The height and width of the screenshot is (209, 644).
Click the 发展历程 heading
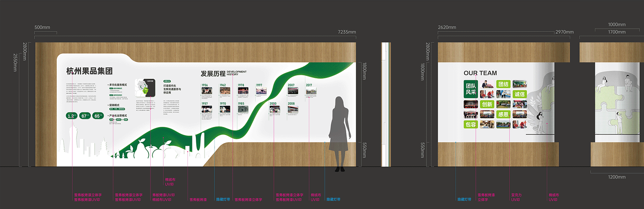(x=213, y=73)
